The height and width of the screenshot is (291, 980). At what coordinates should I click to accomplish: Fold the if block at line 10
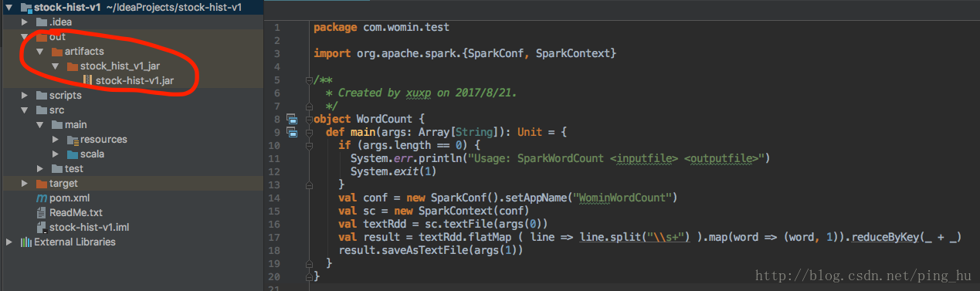[308, 146]
